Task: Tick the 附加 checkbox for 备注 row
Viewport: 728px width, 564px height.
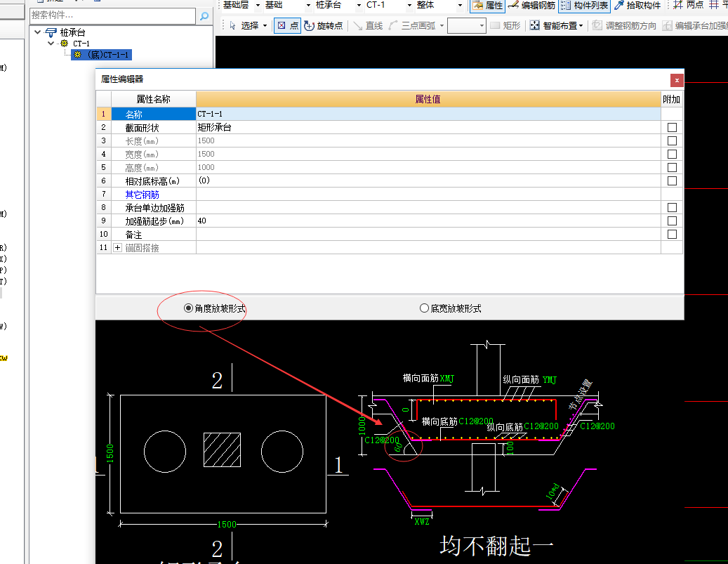Action: click(672, 235)
